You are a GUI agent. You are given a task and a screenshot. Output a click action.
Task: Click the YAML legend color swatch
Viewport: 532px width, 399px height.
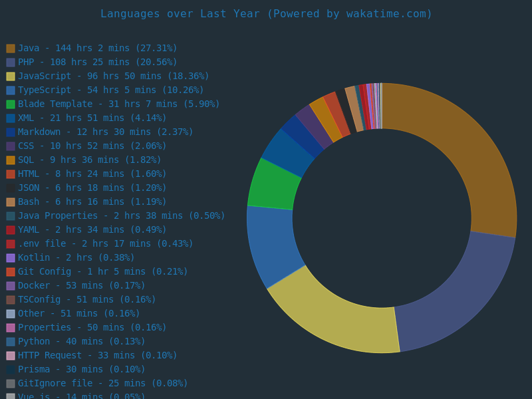11,230
